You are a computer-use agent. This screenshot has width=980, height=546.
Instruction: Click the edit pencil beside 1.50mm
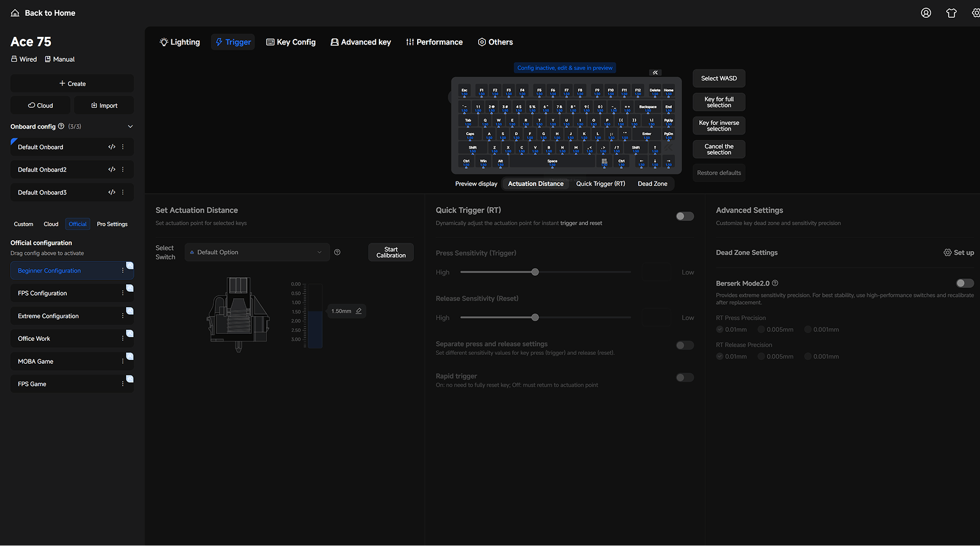tap(359, 311)
